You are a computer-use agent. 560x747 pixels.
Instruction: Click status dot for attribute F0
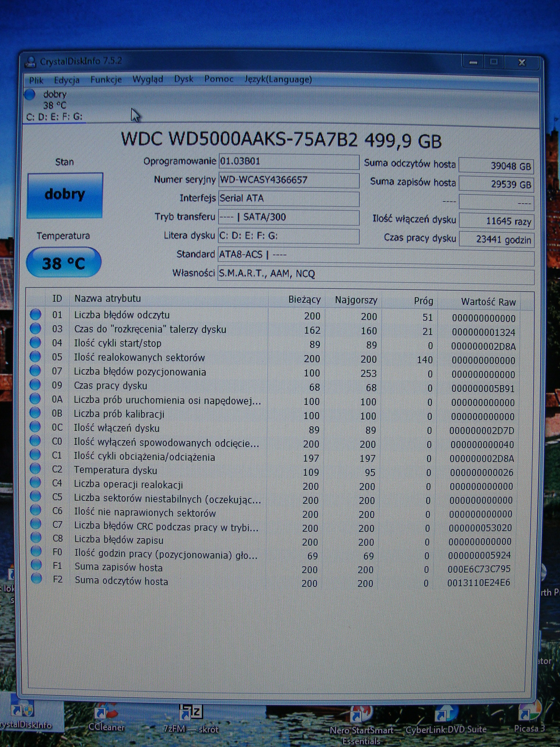(36, 551)
